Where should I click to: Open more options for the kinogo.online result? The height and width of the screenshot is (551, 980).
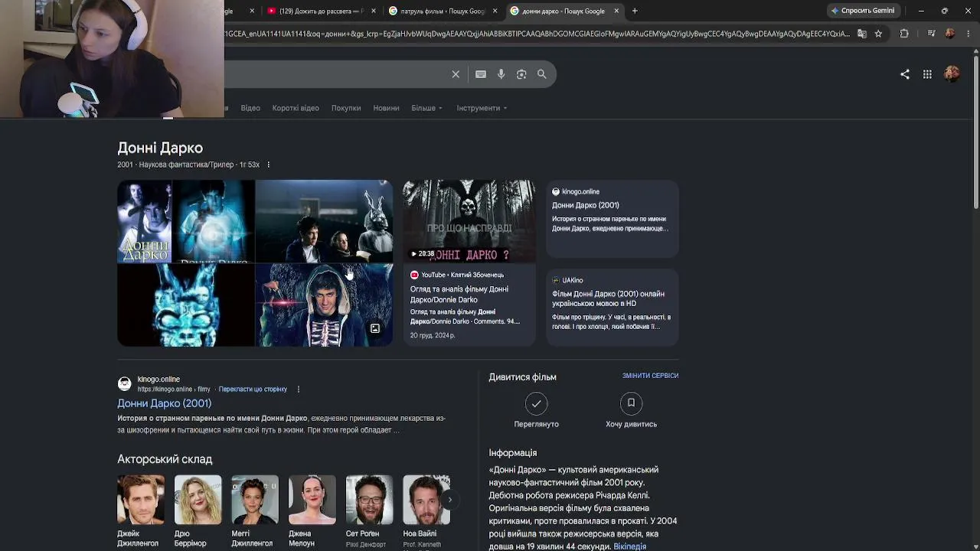coord(298,390)
